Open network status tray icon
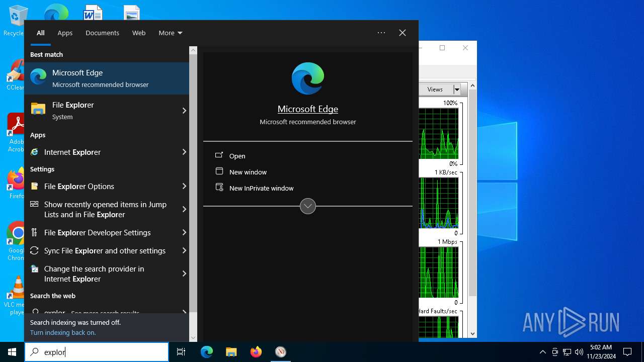This screenshot has height=362, width=644. (x=567, y=352)
